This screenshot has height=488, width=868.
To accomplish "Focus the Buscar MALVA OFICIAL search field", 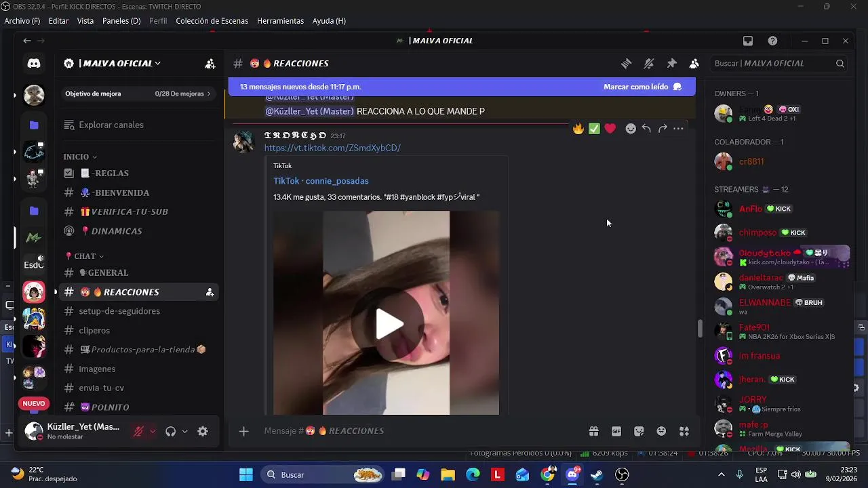I will tap(779, 63).
